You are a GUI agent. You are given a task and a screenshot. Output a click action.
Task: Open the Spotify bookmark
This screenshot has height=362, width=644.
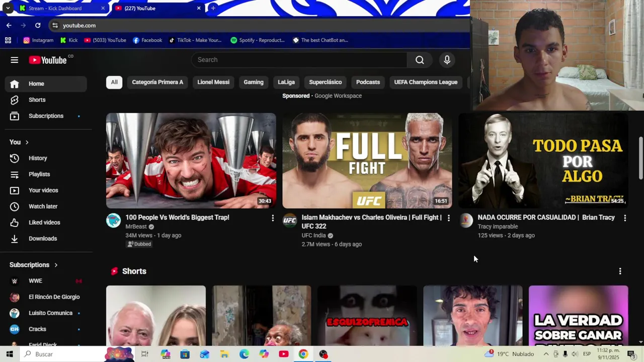tap(257, 40)
